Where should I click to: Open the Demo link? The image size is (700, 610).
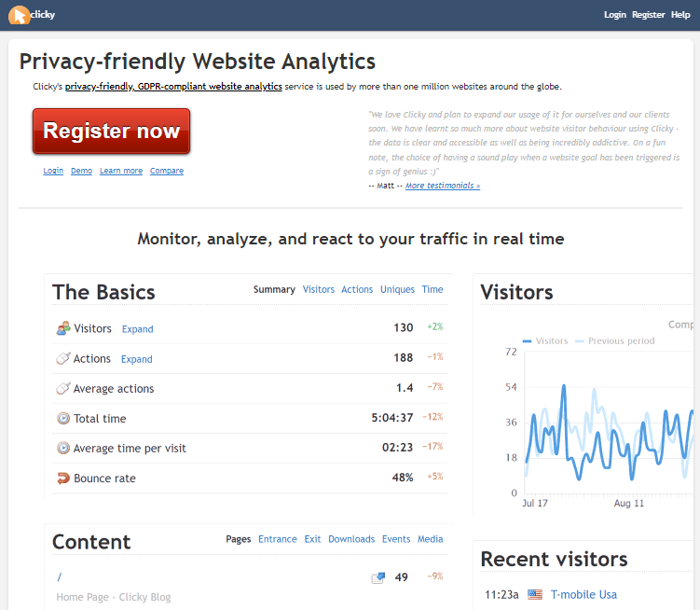pyautogui.click(x=81, y=171)
